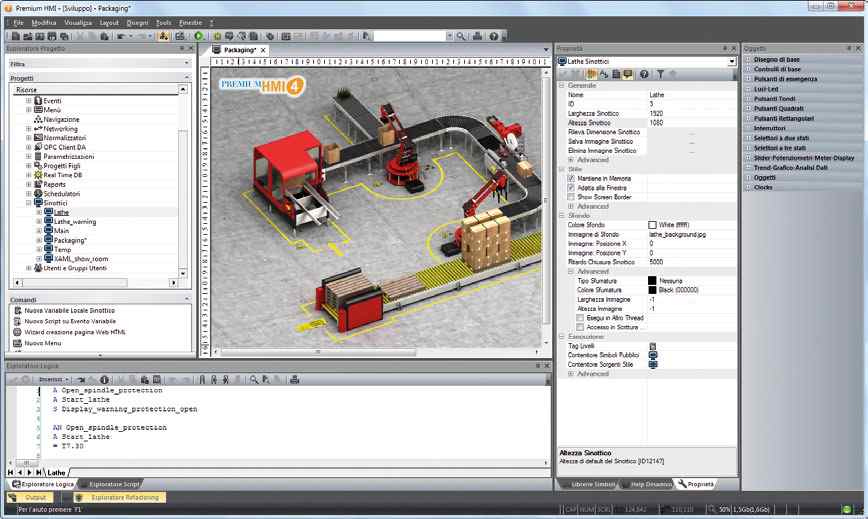Click the help question mark toolbar icon
This screenshot has width=868, height=519.
(494, 36)
